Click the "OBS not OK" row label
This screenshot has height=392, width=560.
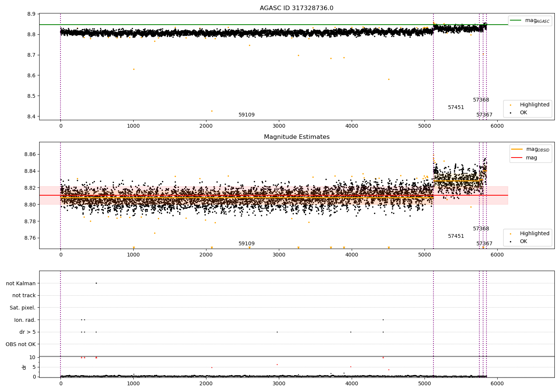coord(21,345)
